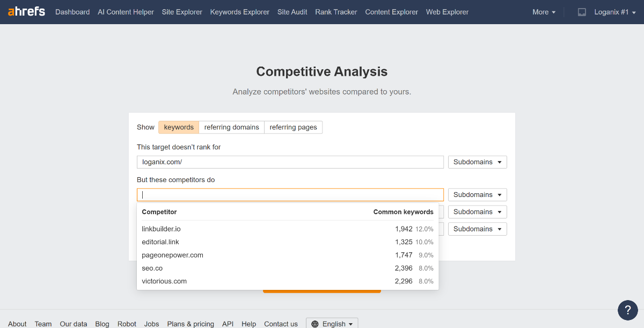Click the Competitor column header
Image resolution: width=644 pixels, height=328 pixels.
coord(159,212)
